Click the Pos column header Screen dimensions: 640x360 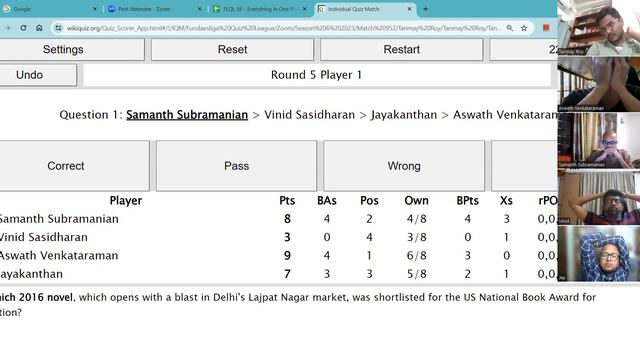click(x=369, y=200)
